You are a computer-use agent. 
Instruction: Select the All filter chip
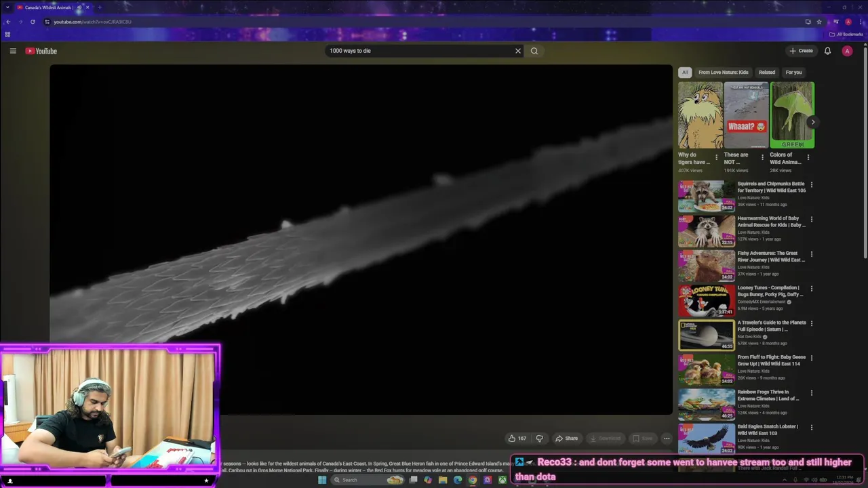click(x=685, y=73)
